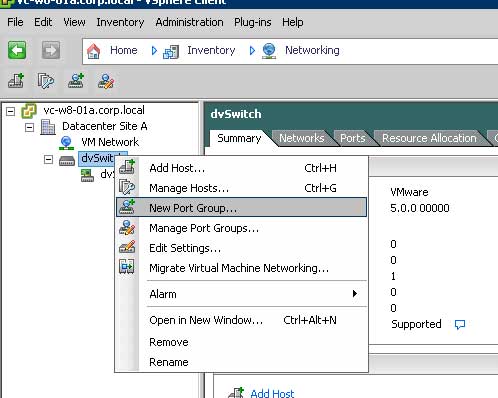Select Manage Port Groups... menu entry

242,228
